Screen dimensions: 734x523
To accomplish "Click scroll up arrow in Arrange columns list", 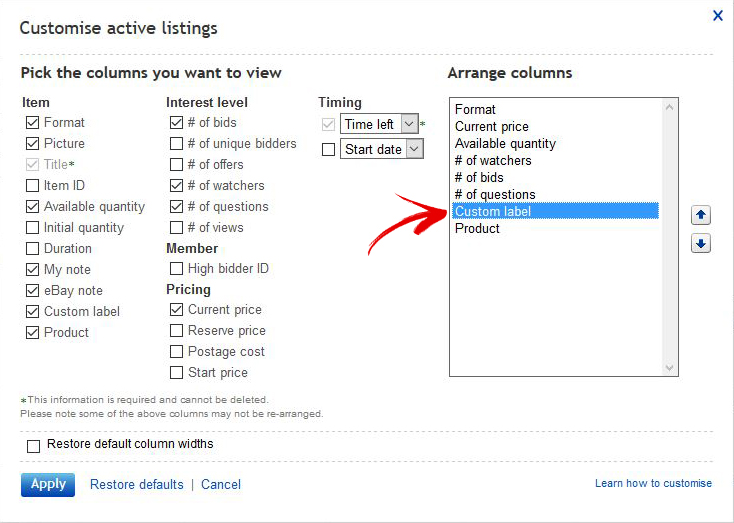I will pos(669,107).
